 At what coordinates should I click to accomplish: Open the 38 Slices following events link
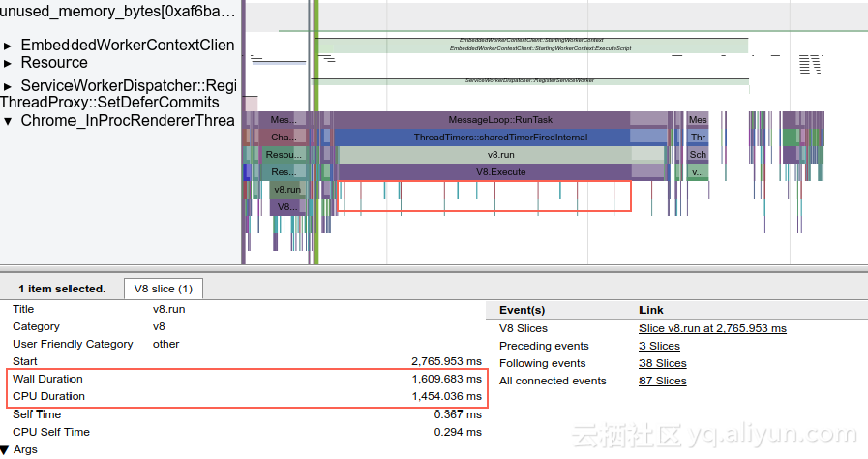pyautogui.click(x=662, y=363)
